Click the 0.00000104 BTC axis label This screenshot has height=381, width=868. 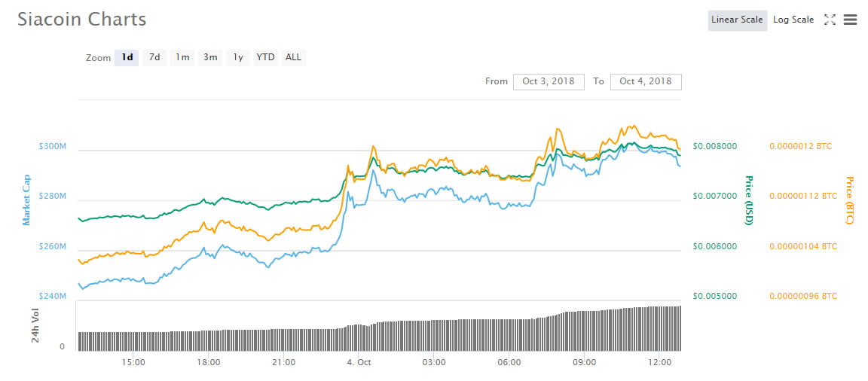tap(803, 246)
